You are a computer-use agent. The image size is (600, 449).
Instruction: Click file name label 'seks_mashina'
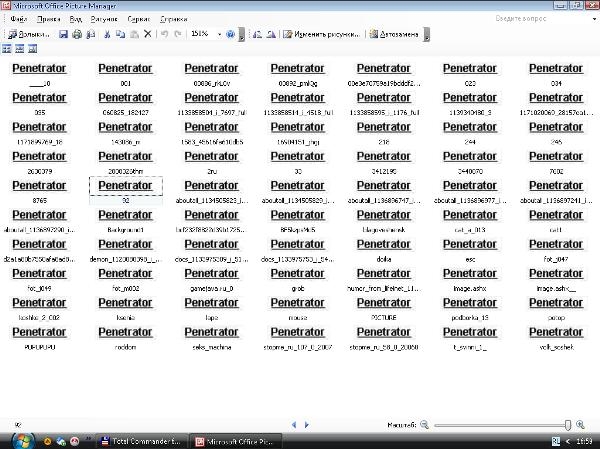pyautogui.click(x=212, y=347)
